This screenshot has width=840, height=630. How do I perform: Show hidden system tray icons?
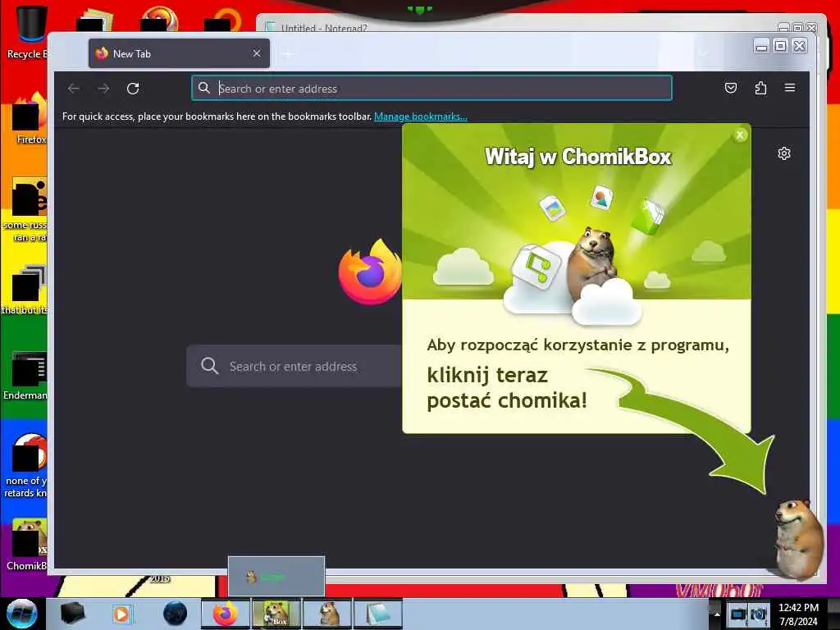[x=717, y=614]
